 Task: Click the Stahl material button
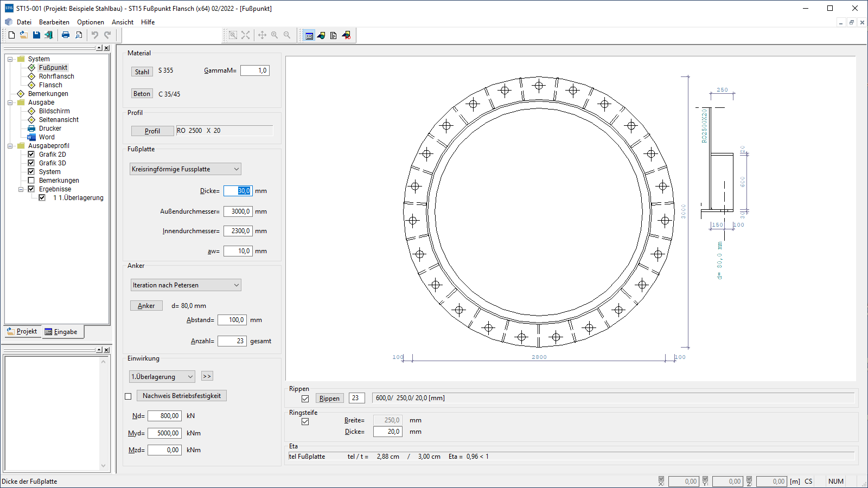pos(142,72)
